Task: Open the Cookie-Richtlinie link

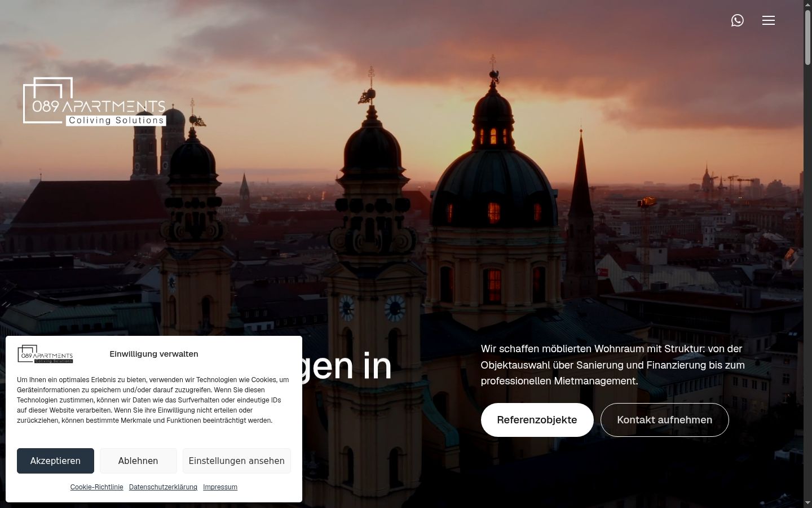Action: pos(96,487)
